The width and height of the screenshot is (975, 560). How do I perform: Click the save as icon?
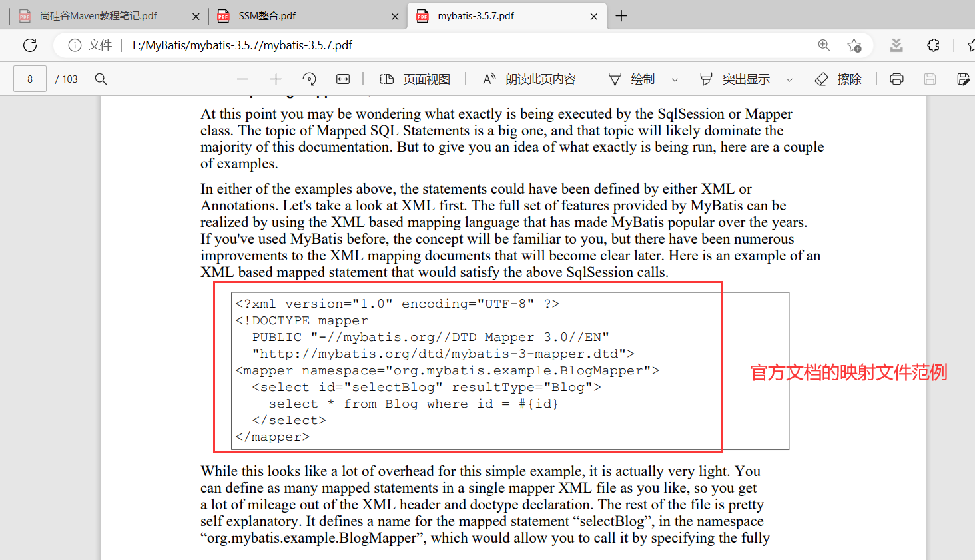(963, 79)
